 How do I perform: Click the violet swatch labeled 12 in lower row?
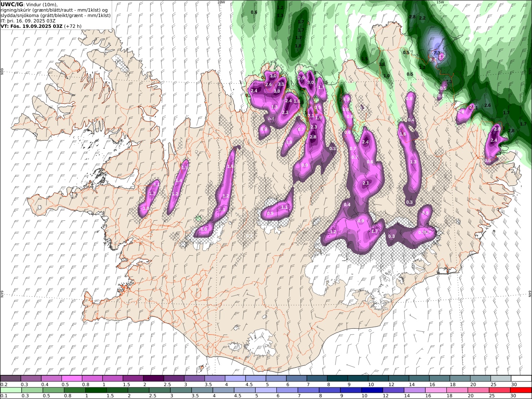(x=394, y=390)
